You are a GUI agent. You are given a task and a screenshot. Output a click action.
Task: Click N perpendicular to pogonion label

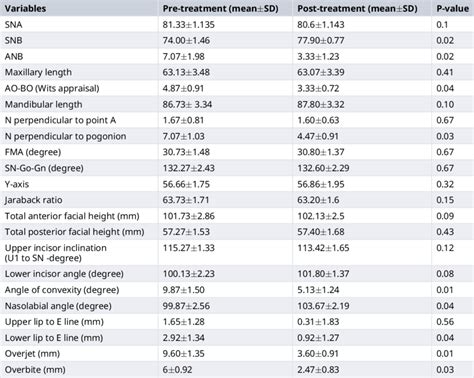pyautogui.click(x=65, y=136)
